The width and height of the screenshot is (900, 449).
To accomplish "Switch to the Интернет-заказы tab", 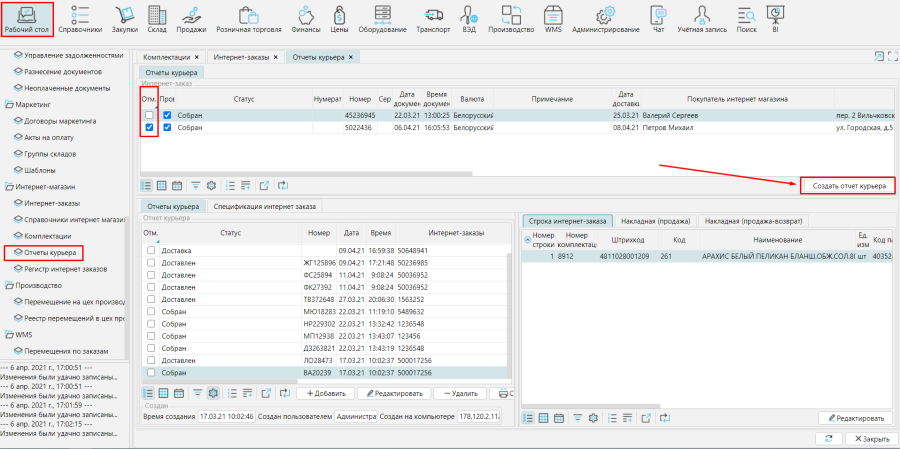I will click(243, 57).
